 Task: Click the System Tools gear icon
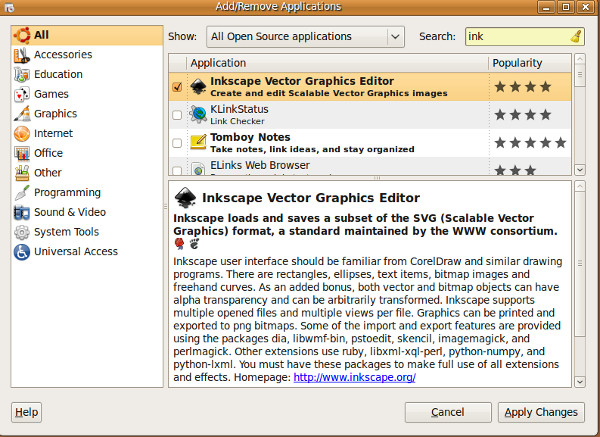(x=22, y=232)
